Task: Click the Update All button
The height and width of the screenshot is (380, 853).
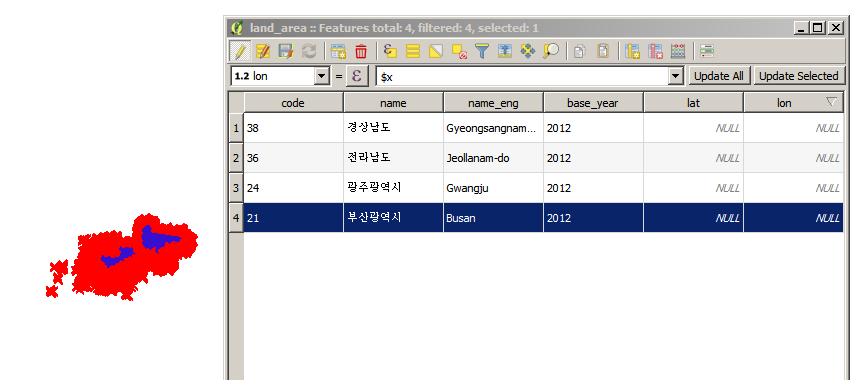Action: pos(719,76)
